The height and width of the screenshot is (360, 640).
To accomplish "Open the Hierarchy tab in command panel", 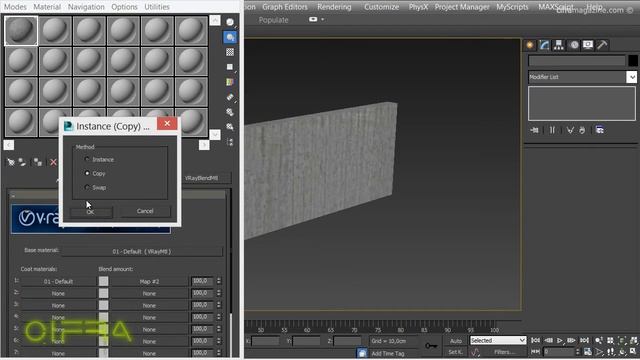I will coord(558,45).
